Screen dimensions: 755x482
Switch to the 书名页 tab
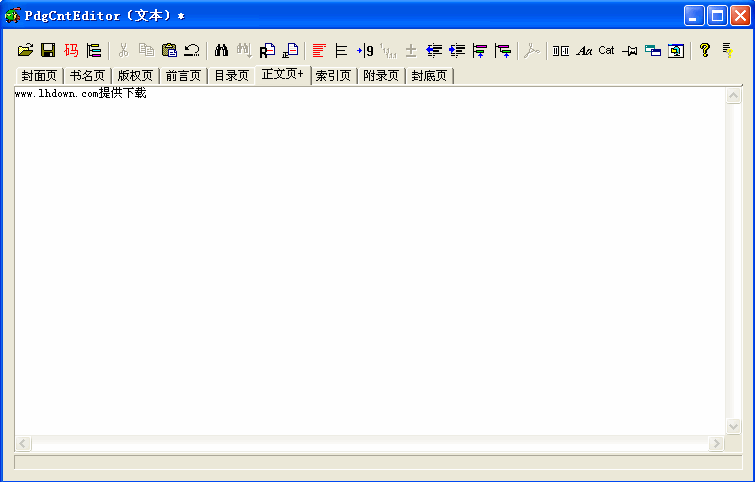coord(87,76)
